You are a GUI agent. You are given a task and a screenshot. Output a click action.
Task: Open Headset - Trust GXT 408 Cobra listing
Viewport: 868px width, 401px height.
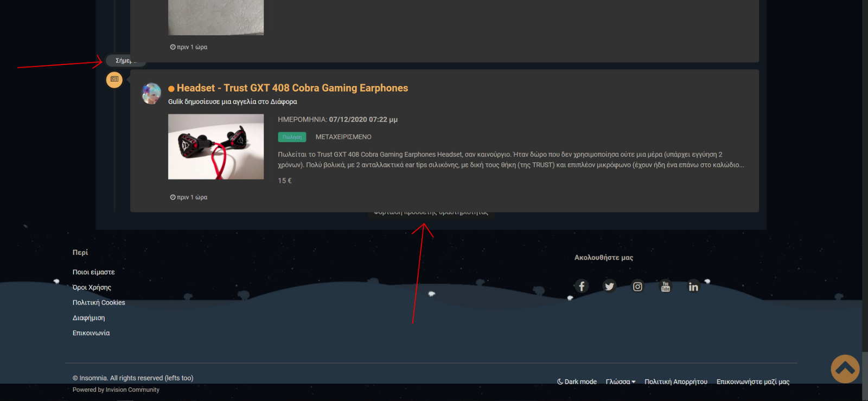pyautogui.click(x=292, y=88)
